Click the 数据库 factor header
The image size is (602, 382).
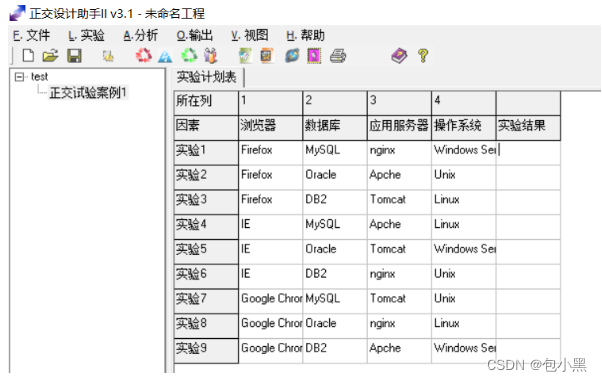(335, 128)
